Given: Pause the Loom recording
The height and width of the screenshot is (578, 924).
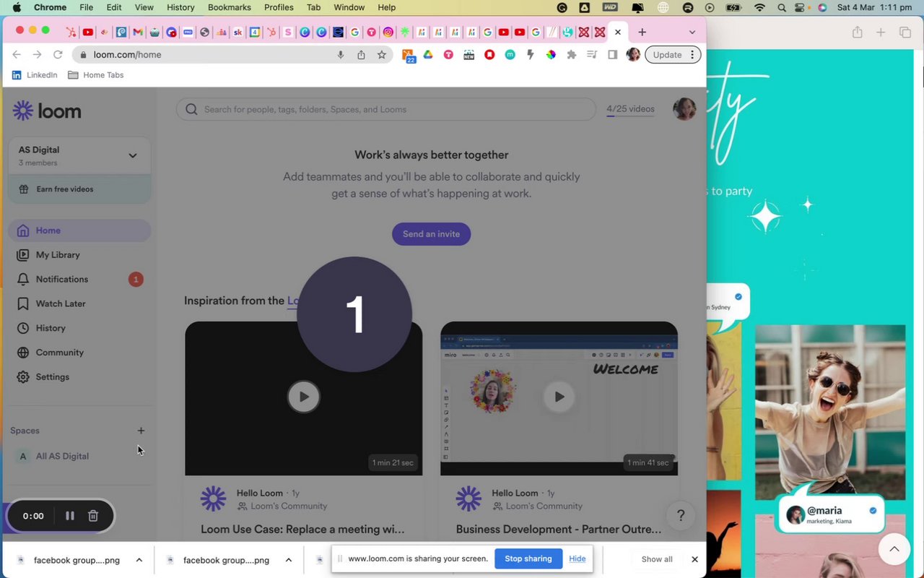Looking at the screenshot, I should 70,516.
